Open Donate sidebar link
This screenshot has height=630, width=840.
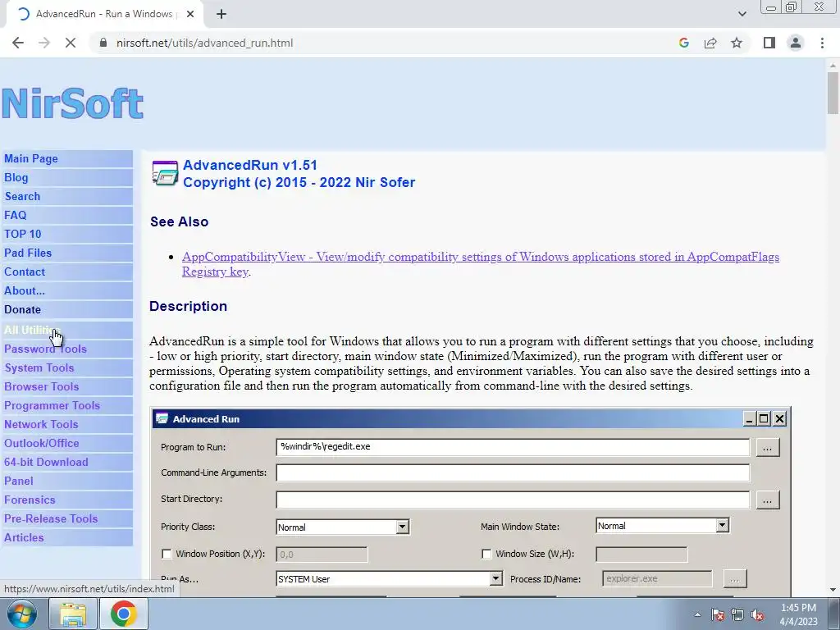click(x=22, y=309)
